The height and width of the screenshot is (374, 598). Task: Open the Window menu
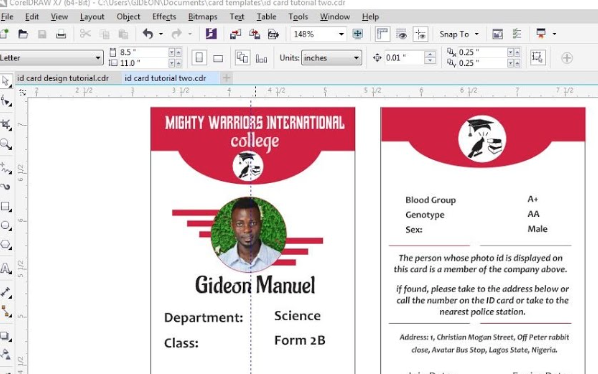(x=334, y=17)
